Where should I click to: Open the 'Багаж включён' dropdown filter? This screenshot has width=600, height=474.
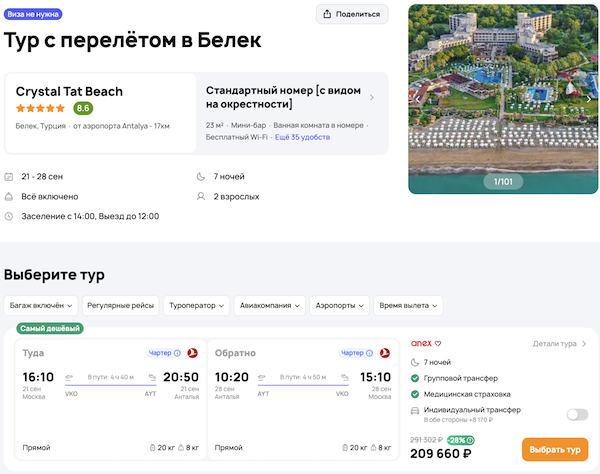(40, 305)
